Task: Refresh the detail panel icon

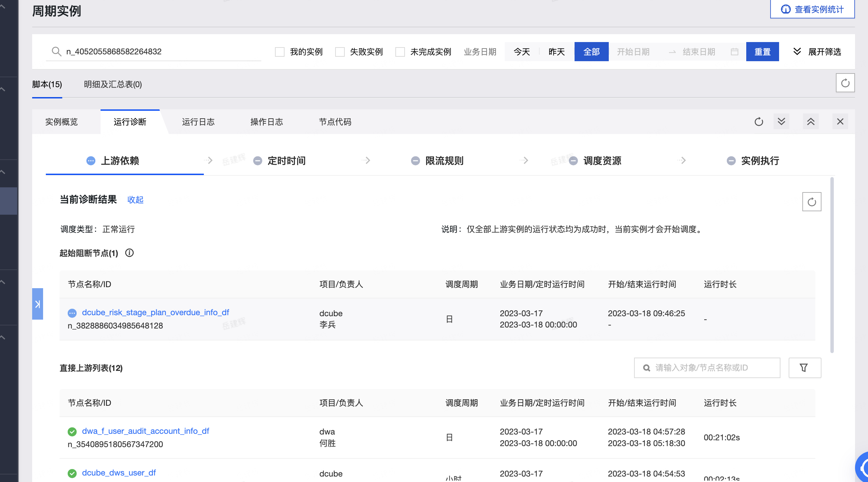Action: (759, 122)
